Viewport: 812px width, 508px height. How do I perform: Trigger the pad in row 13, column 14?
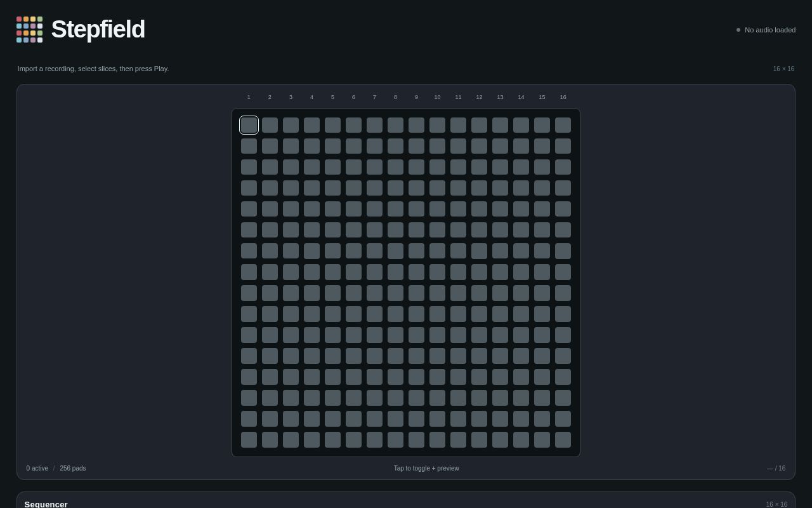[521, 377]
